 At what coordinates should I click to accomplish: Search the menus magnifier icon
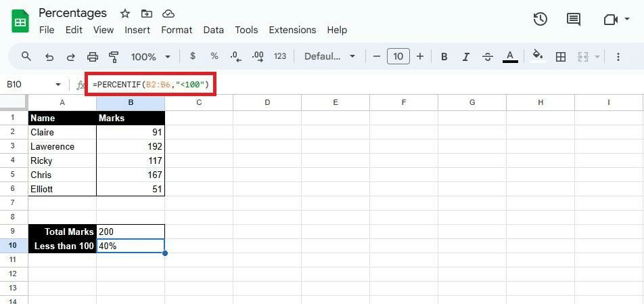tap(26, 57)
